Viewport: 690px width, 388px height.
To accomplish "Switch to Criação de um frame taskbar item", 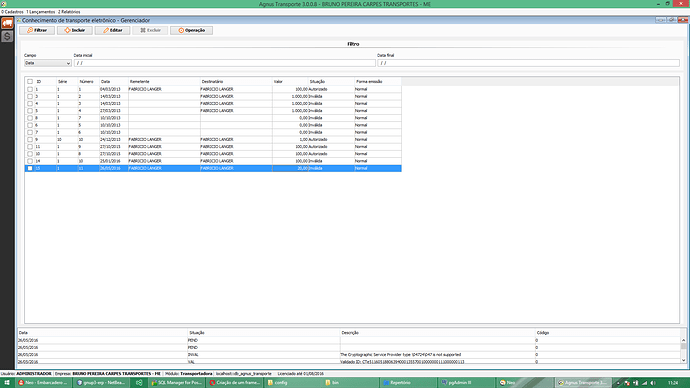I will [x=235, y=383].
